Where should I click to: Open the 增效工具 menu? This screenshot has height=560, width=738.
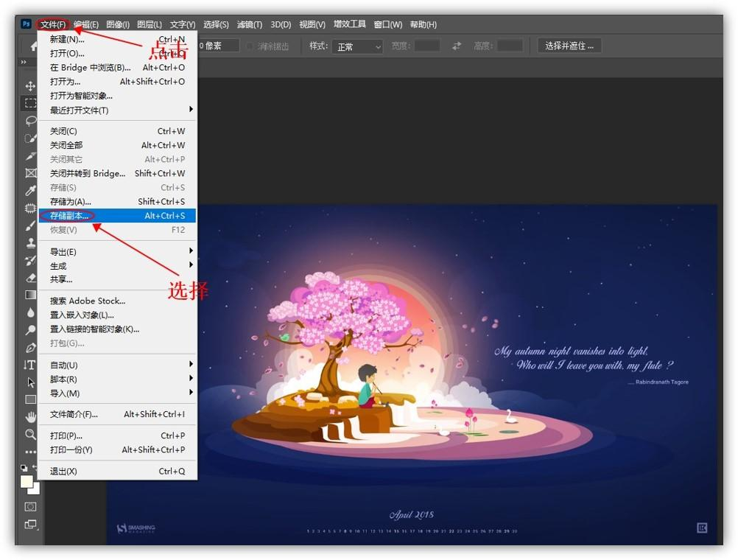(x=350, y=24)
